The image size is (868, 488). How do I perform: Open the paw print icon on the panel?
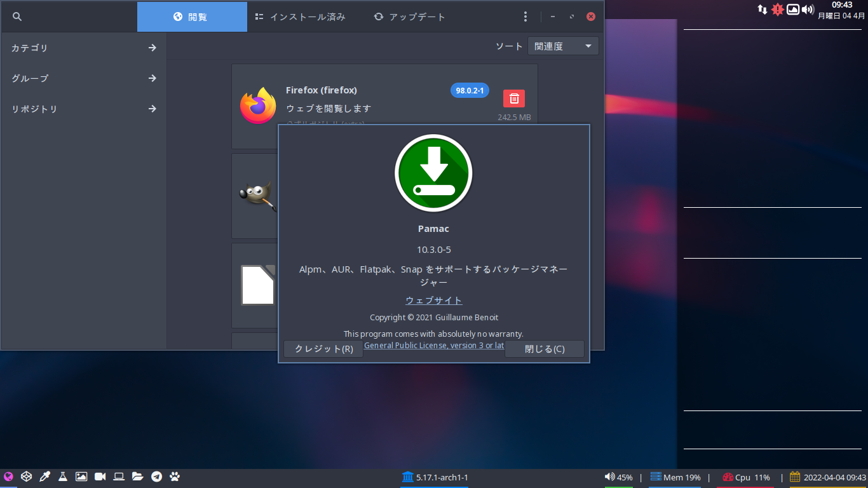coord(175,476)
